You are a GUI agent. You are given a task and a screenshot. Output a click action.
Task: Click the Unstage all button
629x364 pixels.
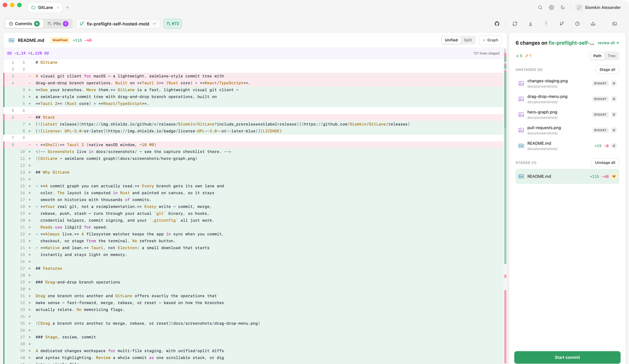click(605, 163)
